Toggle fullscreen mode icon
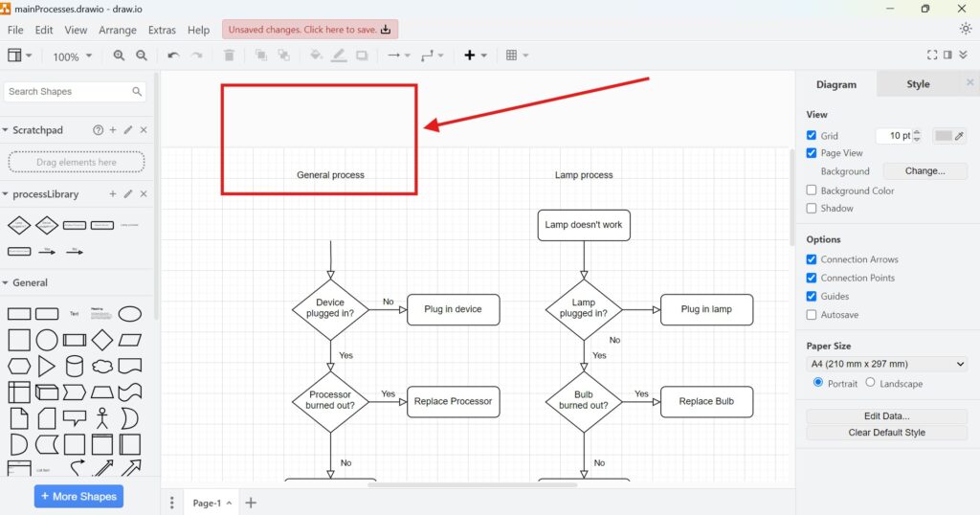 932,56
